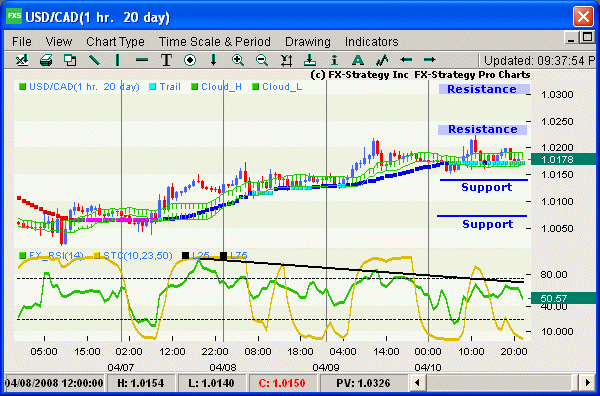Zoom in with the magnifier plus icon
The width and height of the screenshot is (600, 396).
click(238, 60)
